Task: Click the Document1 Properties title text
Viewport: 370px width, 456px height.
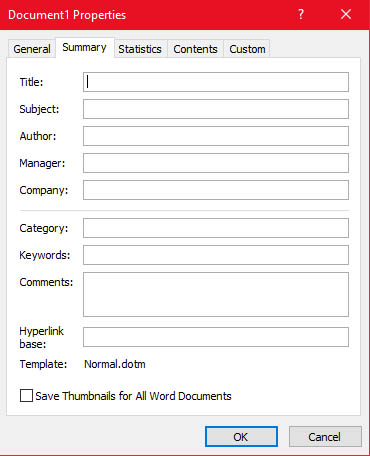Action: tap(67, 15)
